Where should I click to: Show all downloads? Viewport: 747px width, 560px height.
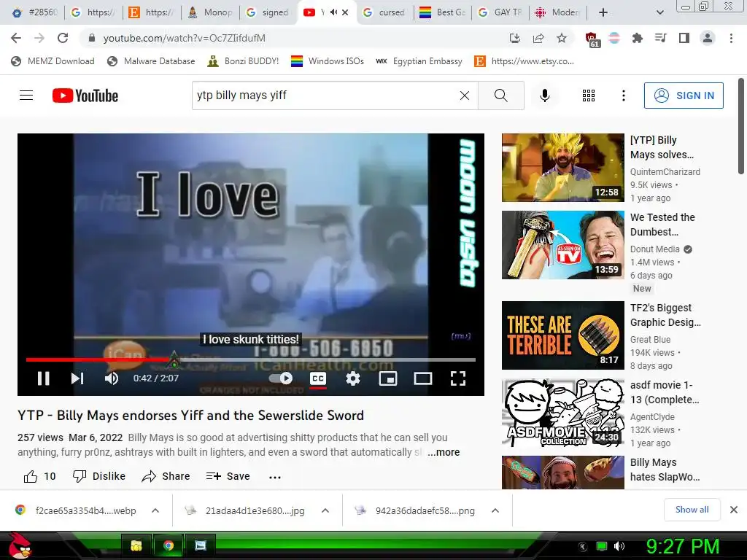[692, 510]
